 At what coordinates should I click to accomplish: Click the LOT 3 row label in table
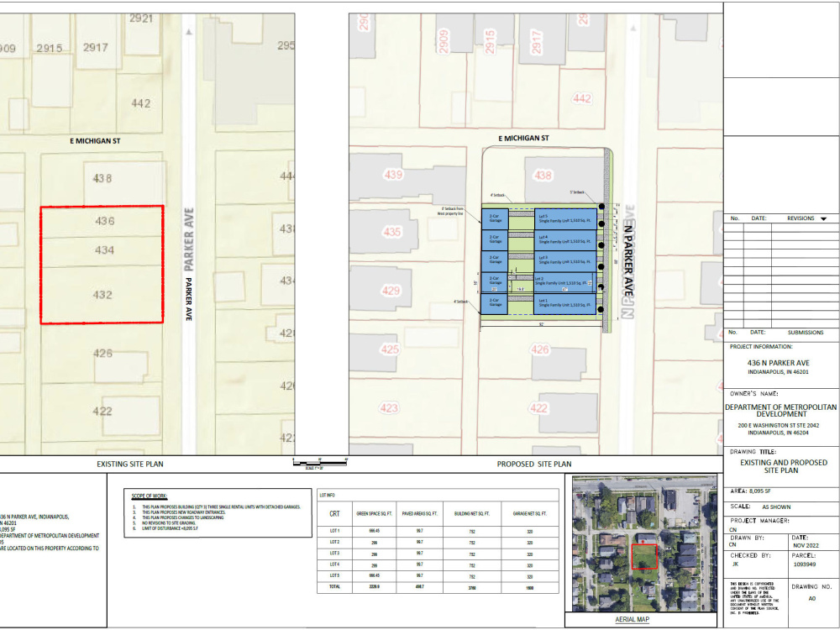[334, 553]
